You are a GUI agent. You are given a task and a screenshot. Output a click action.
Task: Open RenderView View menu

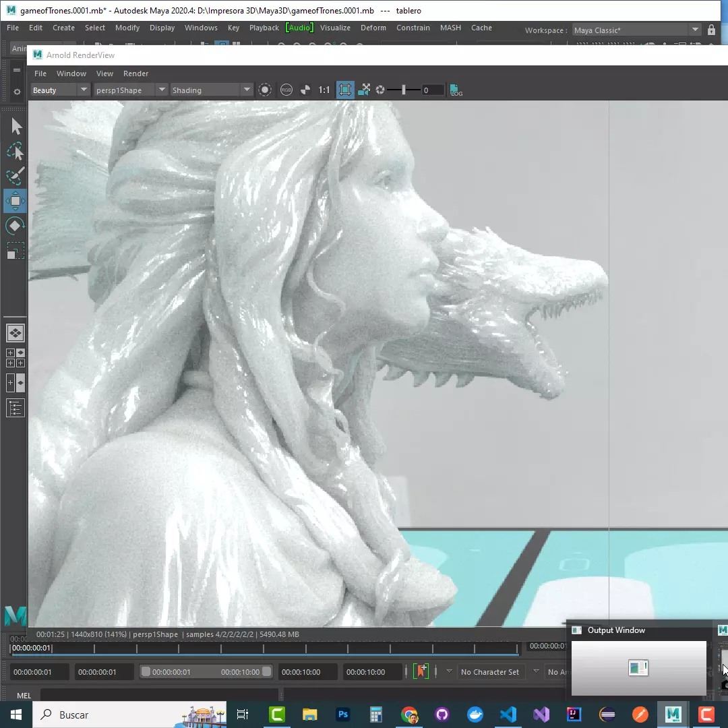[104, 73]
